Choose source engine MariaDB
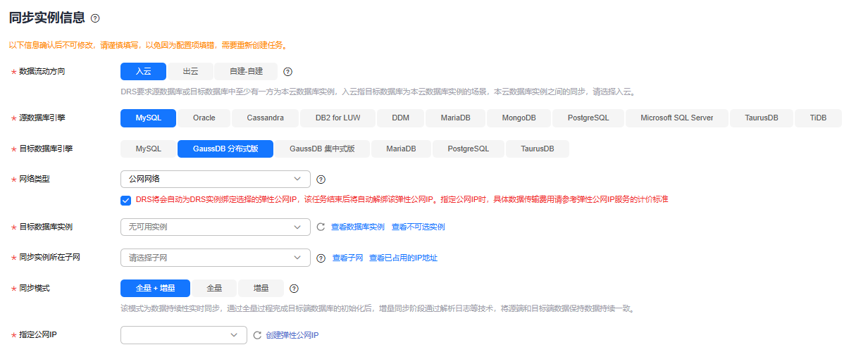 coord(456,118)
